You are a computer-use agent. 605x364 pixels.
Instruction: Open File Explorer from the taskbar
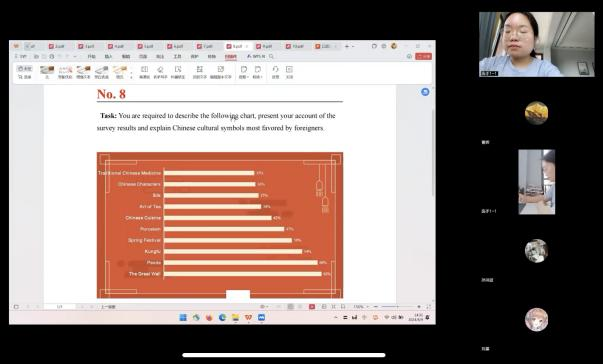235,317
